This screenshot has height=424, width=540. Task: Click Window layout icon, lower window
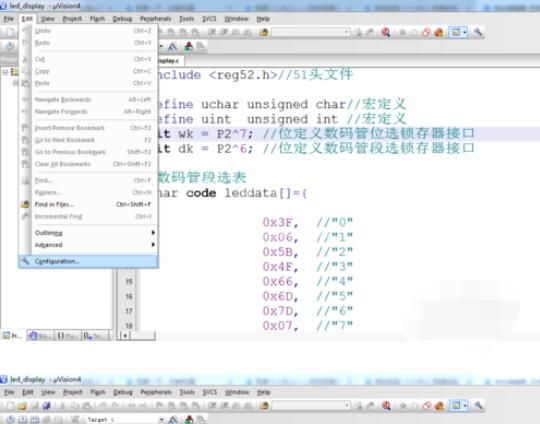456,405
